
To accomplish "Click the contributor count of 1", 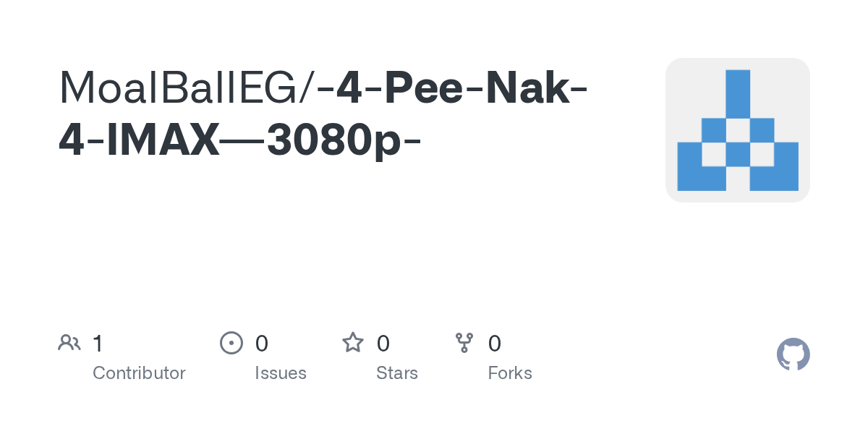I will (x=98, y=344).
